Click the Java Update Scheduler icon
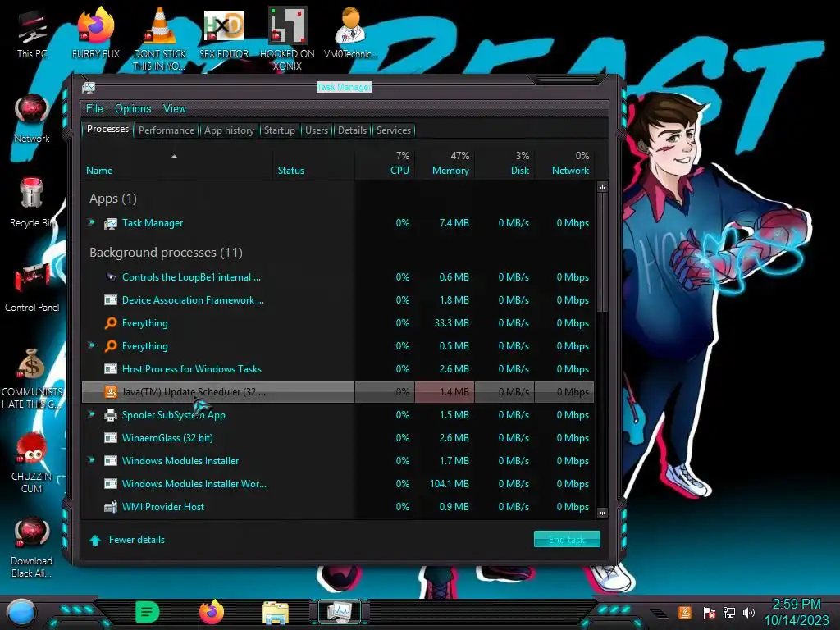Screen dimensions: 840x630 pos(111,392)
